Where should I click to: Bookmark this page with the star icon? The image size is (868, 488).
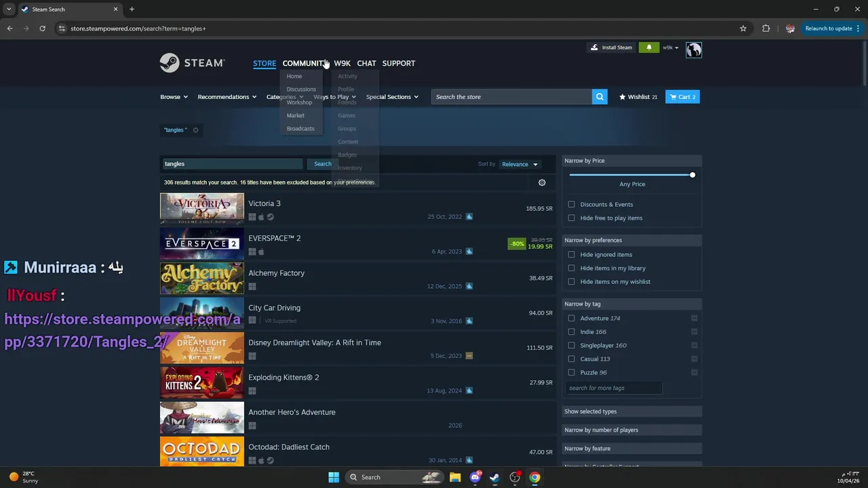(x=743, y=28)
